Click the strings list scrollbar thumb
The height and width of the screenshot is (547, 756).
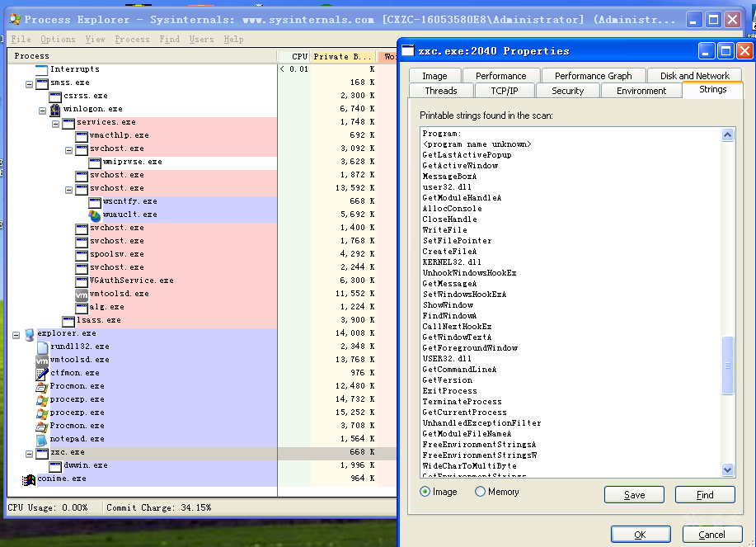click(x=727, y=365)
